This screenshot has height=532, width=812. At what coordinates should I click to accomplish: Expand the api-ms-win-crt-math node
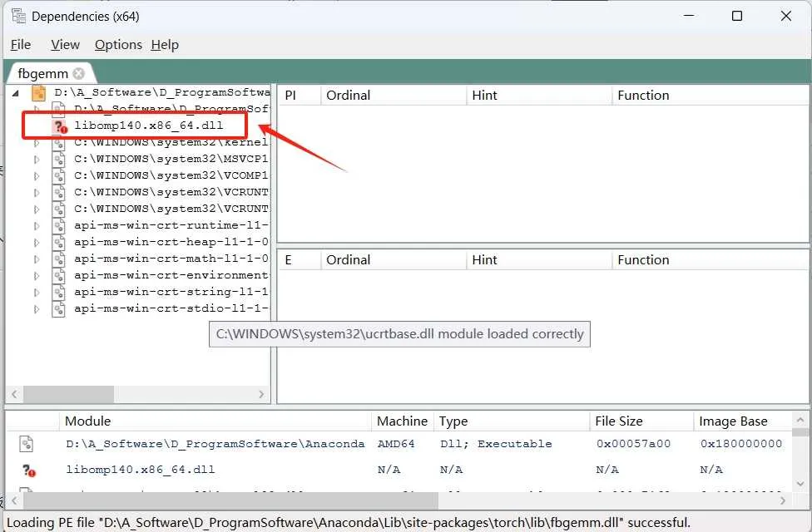pos(37,259)
